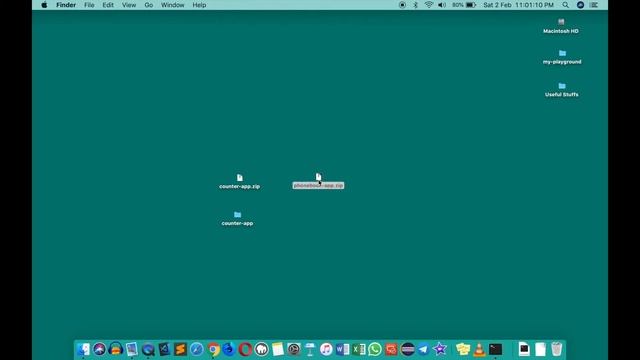Open the Edit menu

(x=108, y=5)
